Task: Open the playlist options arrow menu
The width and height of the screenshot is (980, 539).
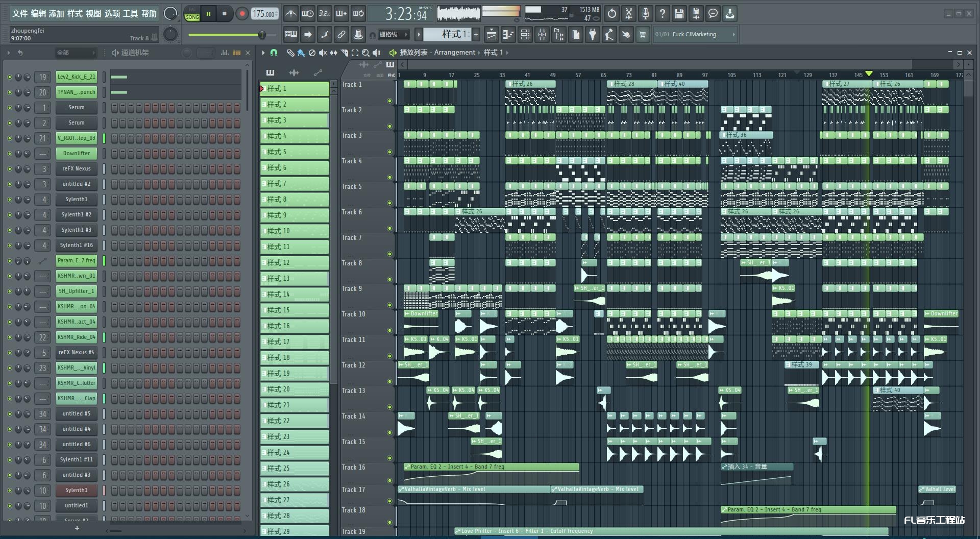Action: click(263, 53)
